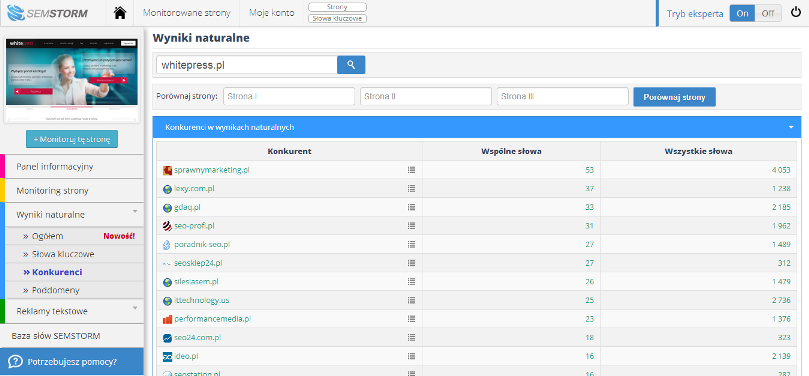Go to the home page icon
This screenshot has height=376, width=809.
coord(120,13)
